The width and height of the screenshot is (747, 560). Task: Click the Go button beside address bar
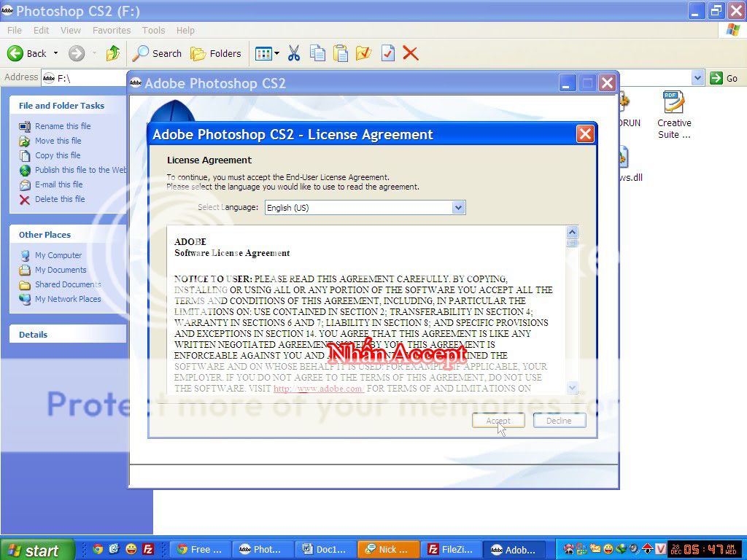pos(724,78)
